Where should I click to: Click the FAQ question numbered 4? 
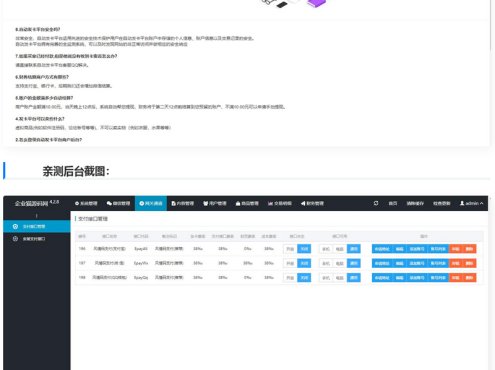click(x=40, y=119)
